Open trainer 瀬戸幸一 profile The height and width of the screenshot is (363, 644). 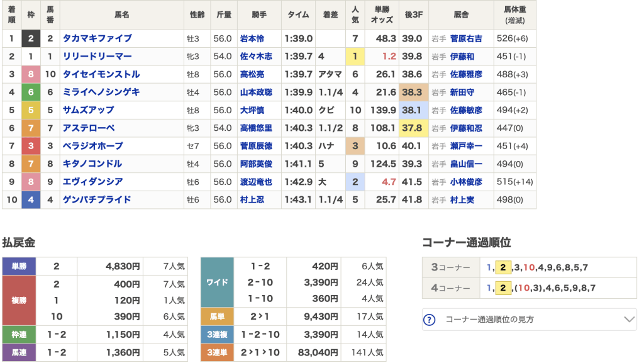tap(466, 146)
